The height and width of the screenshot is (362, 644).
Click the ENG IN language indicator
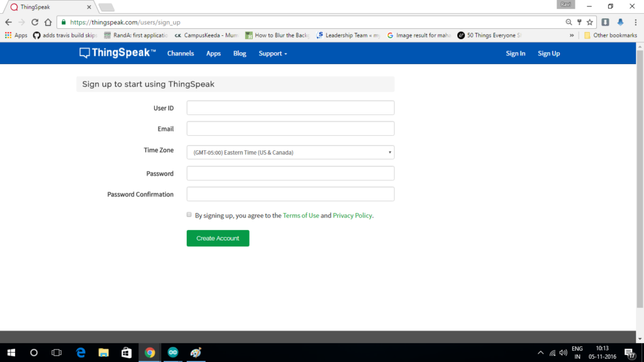click(x=577, y=353)
